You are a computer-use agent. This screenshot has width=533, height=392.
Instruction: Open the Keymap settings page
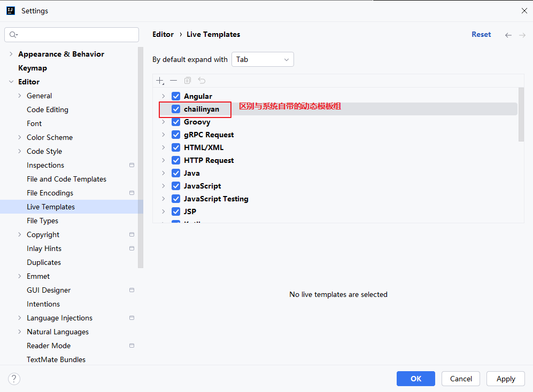pyautogui.click(x=33, y=68)
